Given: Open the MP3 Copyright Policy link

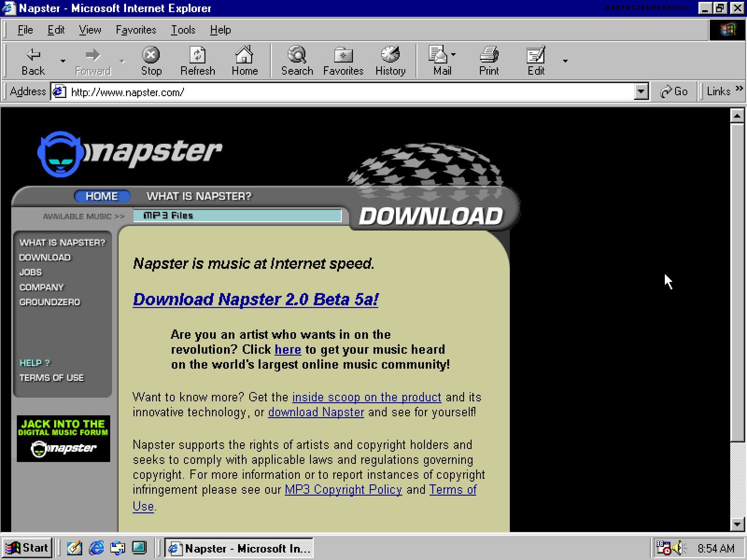Looking at the screenshot, I should pos(343,490).
